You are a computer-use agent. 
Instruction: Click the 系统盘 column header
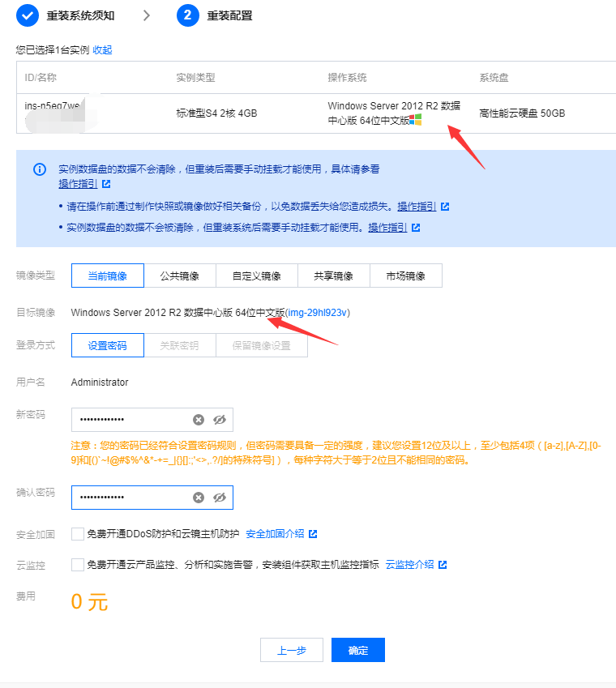click(x=494, y=78)
